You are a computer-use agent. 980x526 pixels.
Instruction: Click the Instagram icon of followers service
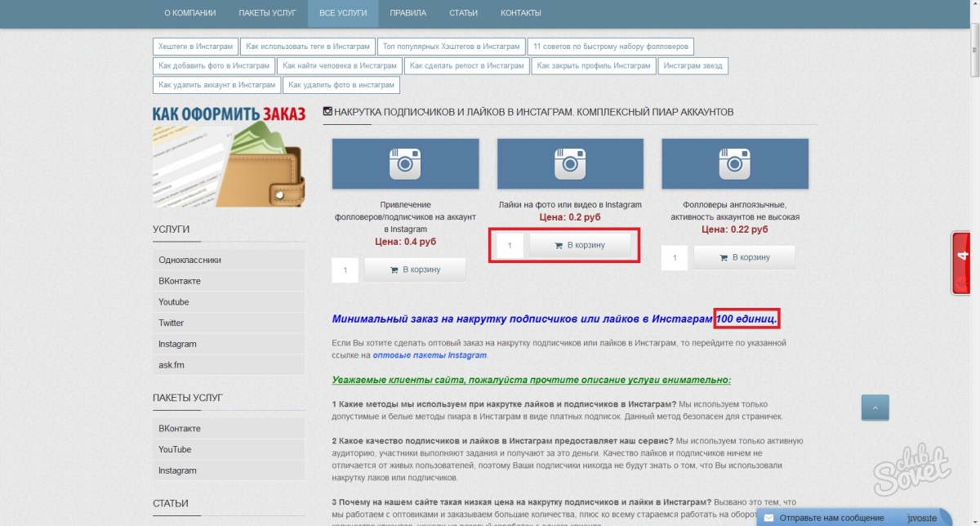(x=405, y=163)
